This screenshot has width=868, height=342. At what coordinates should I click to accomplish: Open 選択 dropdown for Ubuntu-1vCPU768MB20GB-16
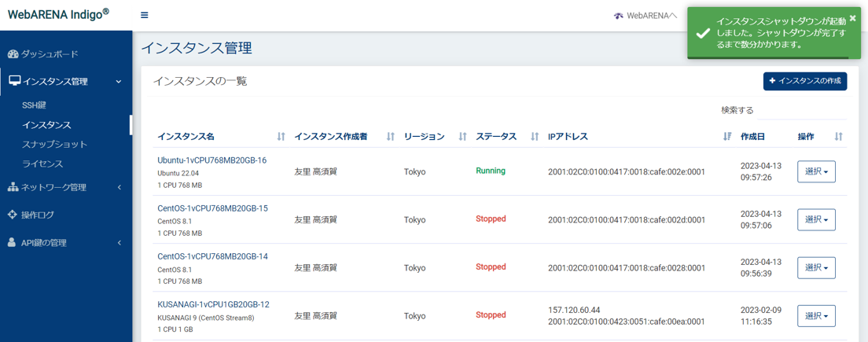816,171
